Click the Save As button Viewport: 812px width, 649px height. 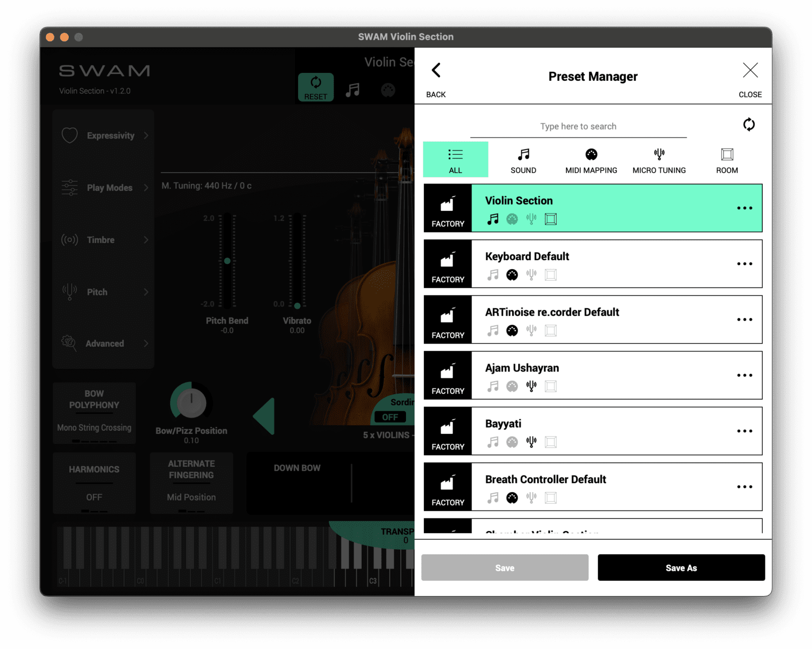coord(681,567)
